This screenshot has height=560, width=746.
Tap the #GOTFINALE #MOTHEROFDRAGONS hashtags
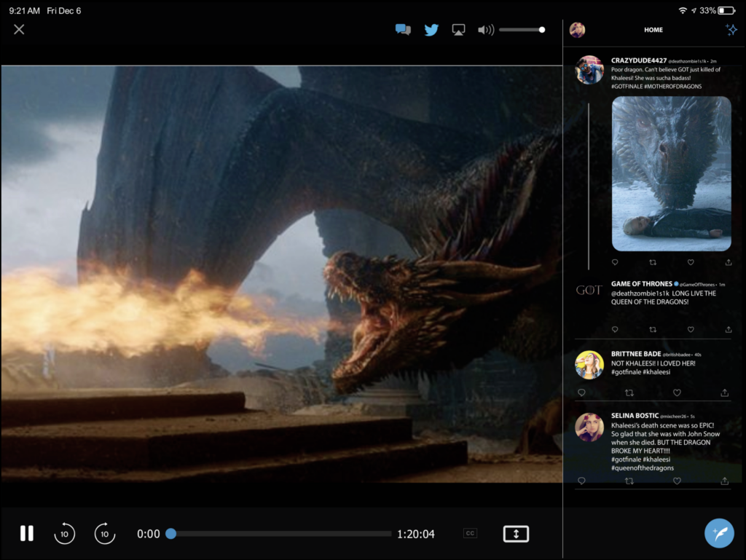tap(656, 87)
